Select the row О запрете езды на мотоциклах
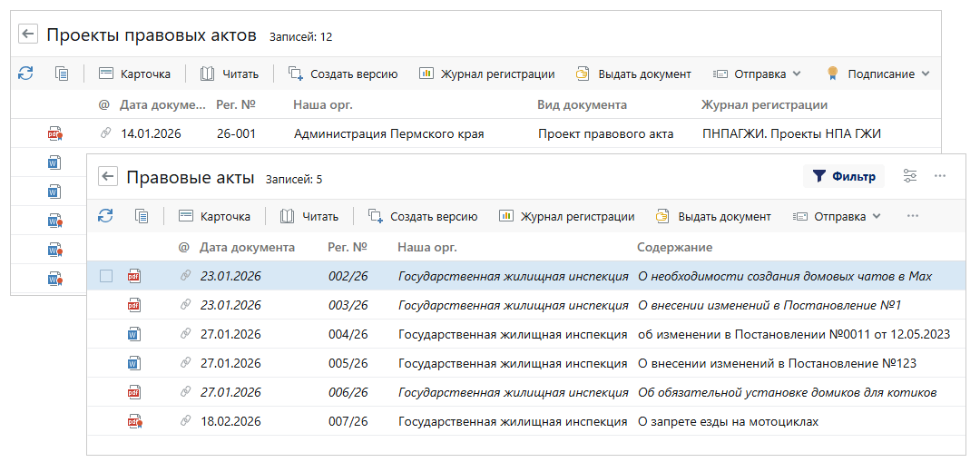Image resolution: width=980 pixels, height=472 pixels. 728,421
